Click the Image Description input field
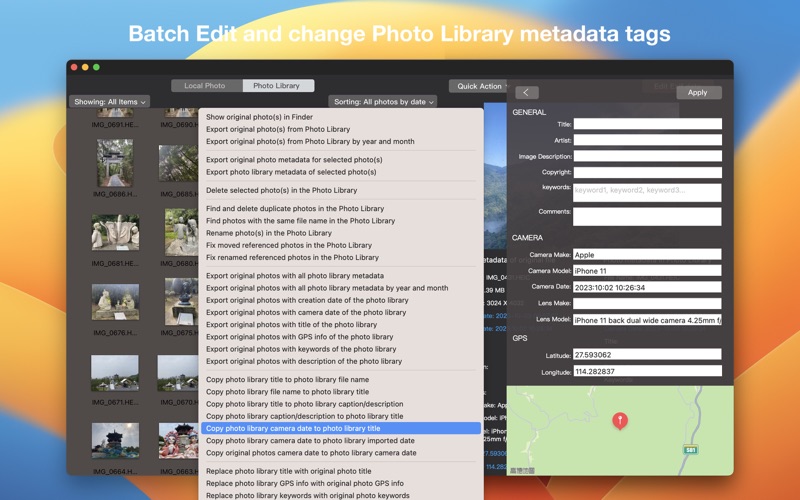 click(x=647, y=156)
